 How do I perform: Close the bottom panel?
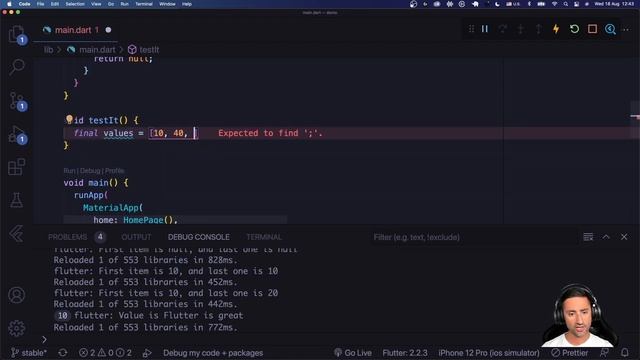click(624, 237)
